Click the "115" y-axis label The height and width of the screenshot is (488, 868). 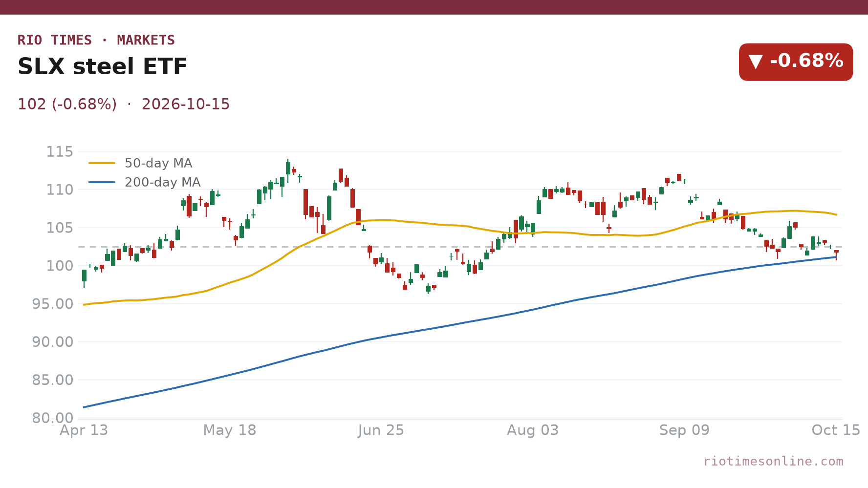tap(60, 152)
